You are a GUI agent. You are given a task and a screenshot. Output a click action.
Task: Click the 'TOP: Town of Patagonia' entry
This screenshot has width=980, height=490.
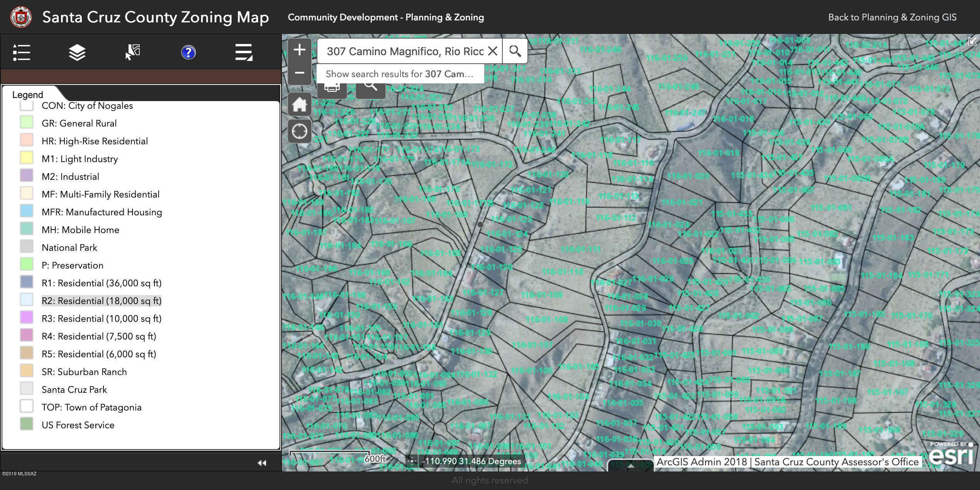[x=92, y=407]
